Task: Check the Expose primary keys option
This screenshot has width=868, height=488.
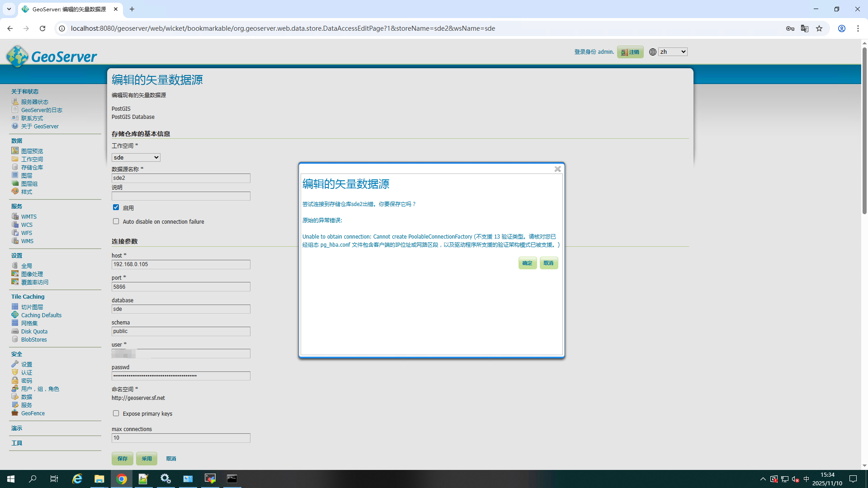Action: tap(116, 413)
